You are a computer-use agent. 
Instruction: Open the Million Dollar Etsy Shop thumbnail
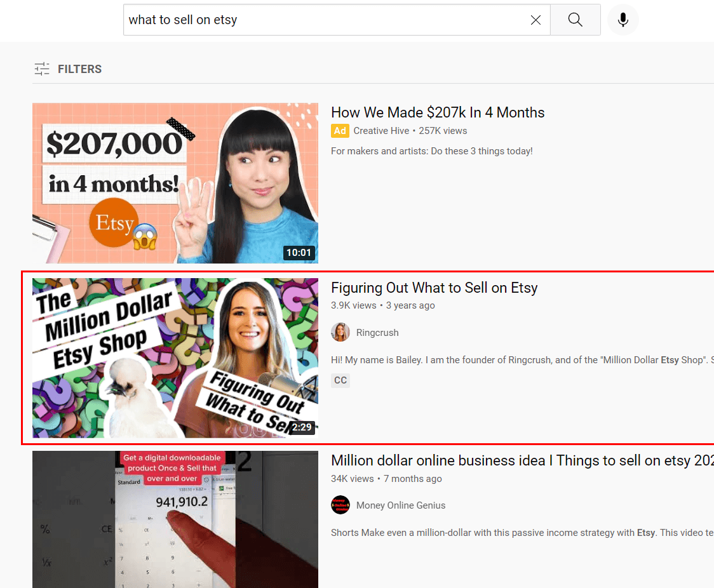[175, 358]
